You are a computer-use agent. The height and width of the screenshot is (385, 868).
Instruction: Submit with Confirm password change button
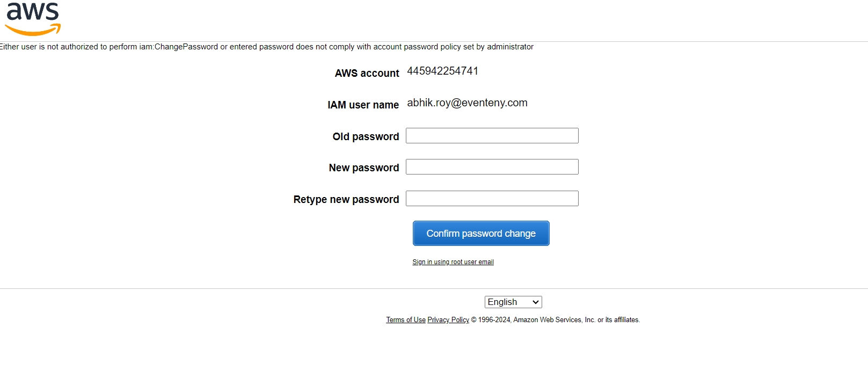click(x=481, y=234)
